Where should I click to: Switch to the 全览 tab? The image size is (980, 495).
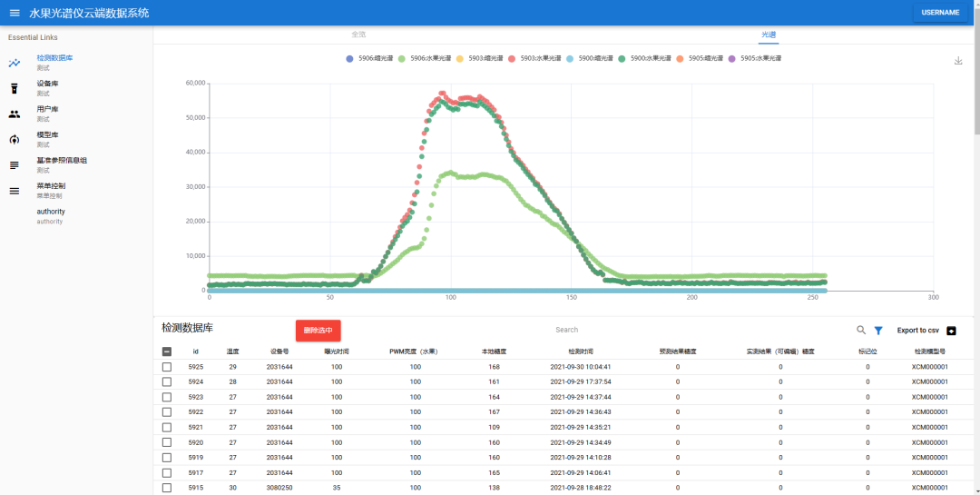click(x=358, y=35)
